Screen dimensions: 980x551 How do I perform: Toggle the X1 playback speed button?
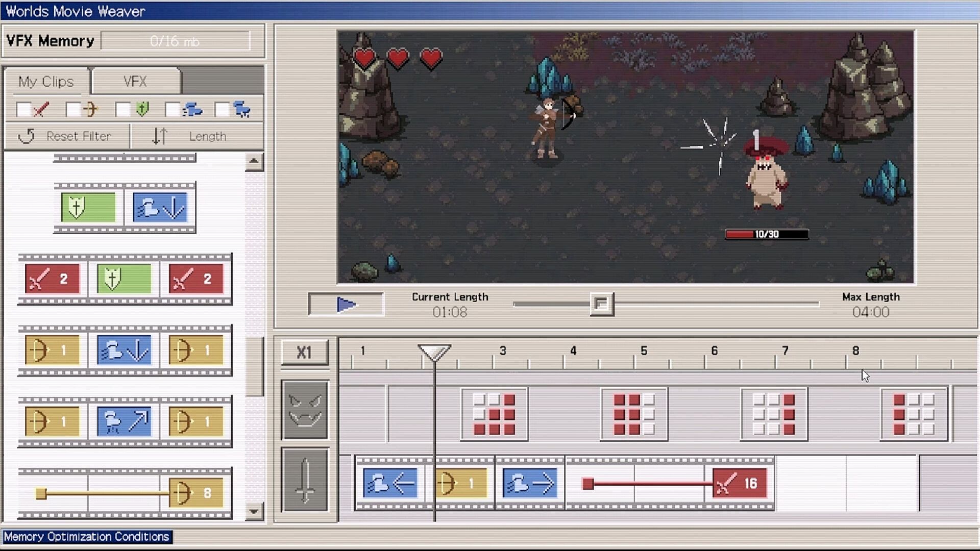click(304, 352)
